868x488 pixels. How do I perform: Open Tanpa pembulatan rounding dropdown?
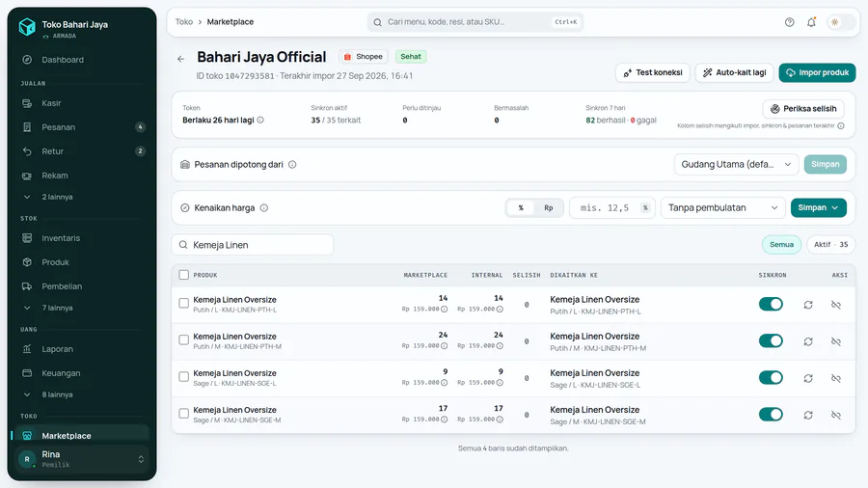(723, 208)
